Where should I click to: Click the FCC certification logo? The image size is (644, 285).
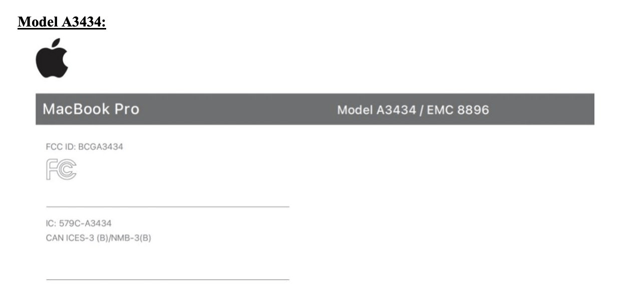[x=61, y=169]
